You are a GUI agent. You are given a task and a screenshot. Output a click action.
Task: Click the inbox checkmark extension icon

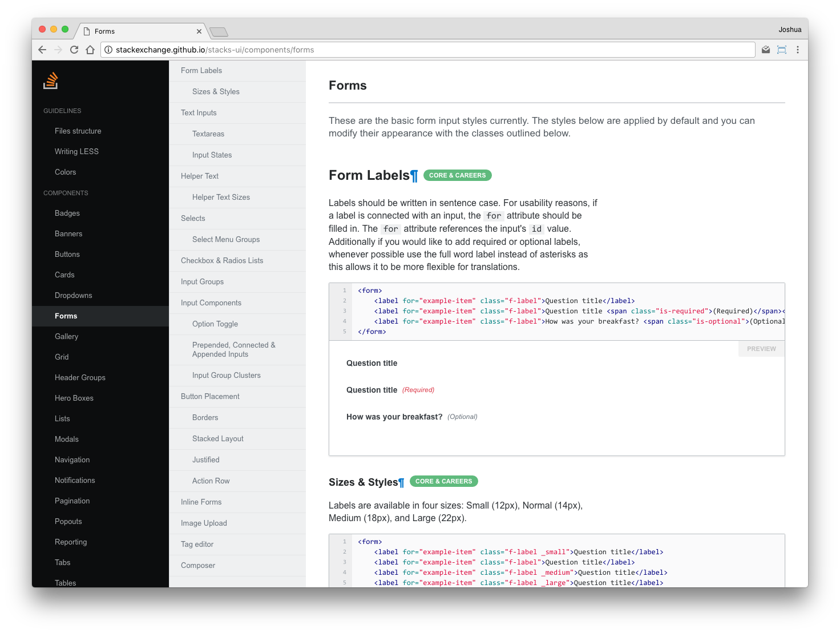pos(765,50)
